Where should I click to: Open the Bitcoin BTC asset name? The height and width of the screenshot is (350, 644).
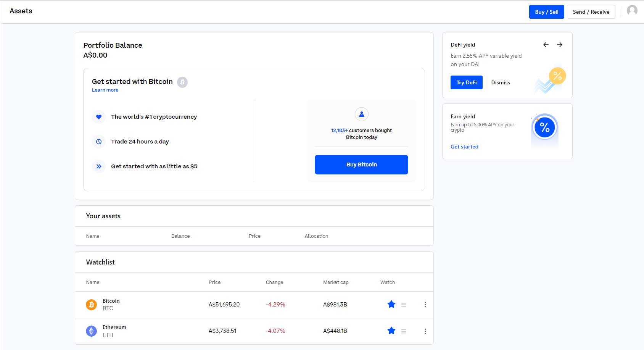[111, 305]
